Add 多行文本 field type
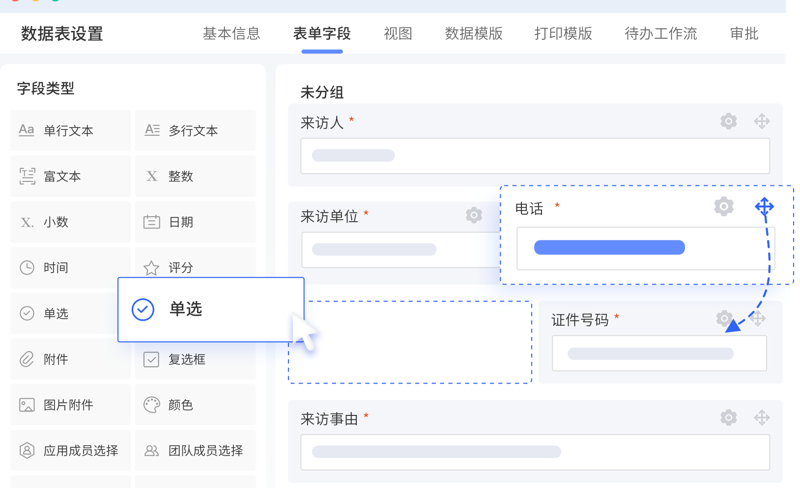This screenshot has height=488, width=800. [x=195, y=131]
